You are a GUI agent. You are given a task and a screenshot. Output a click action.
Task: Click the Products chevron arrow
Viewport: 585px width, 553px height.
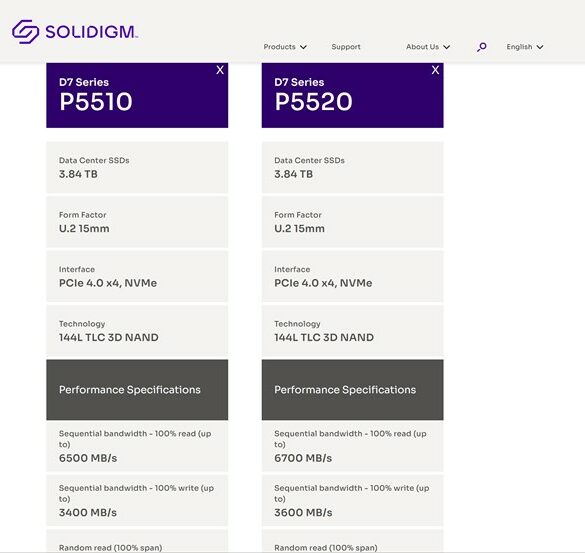coord(303,47)
